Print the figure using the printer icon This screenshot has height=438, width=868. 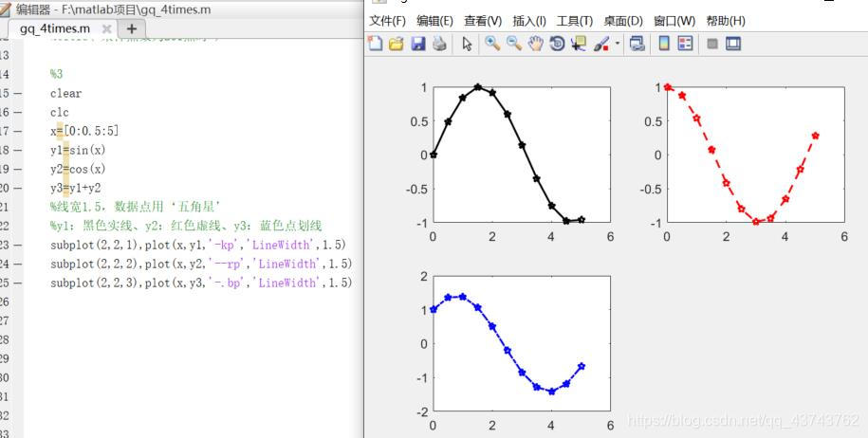439,44
